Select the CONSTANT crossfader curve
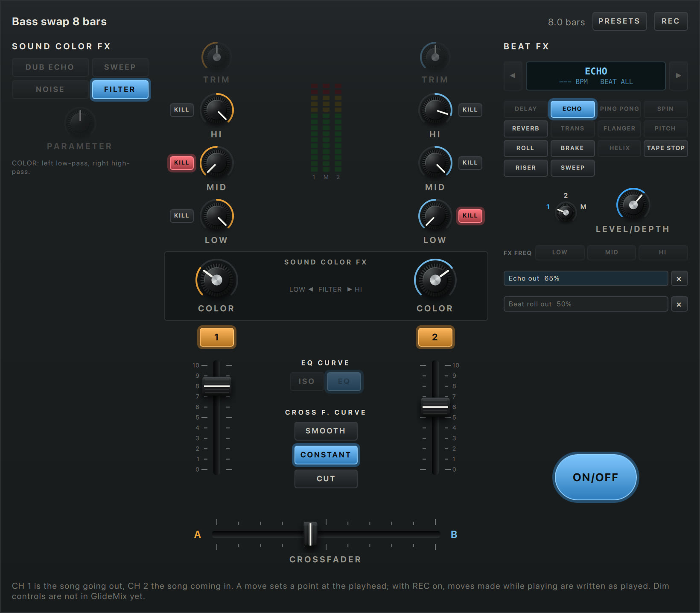This screenshot has height=613, width=700. (326, 455)
